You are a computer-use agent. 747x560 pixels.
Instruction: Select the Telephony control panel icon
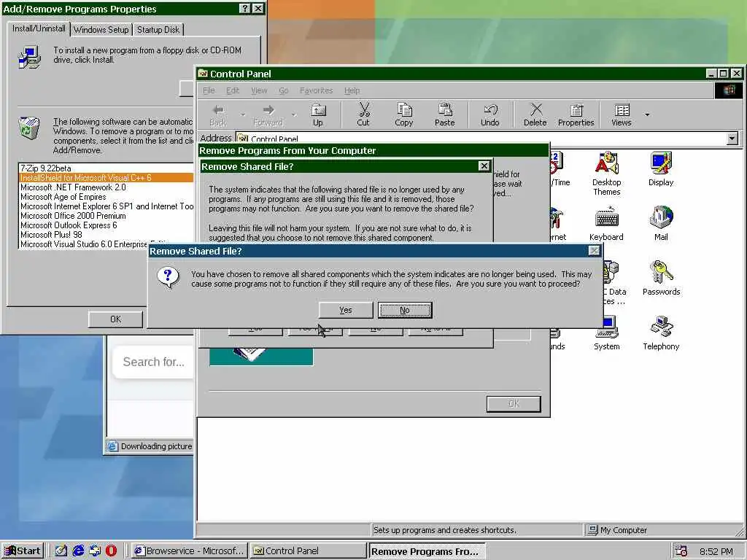661,332
